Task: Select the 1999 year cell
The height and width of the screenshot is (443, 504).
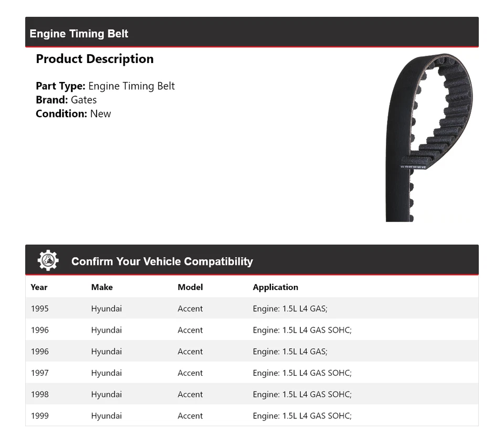Action: coord(39,416)
